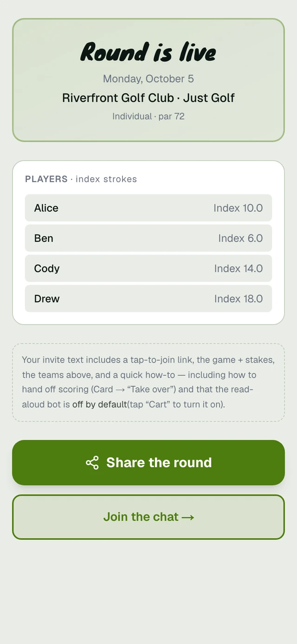This screenshot has width=297, height=644.
Task: Click the Monday, October 5 date
Action: 148,79
